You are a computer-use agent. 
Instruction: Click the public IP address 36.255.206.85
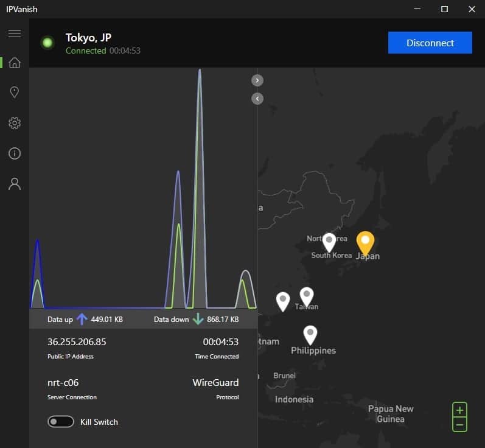pos(77,341)
